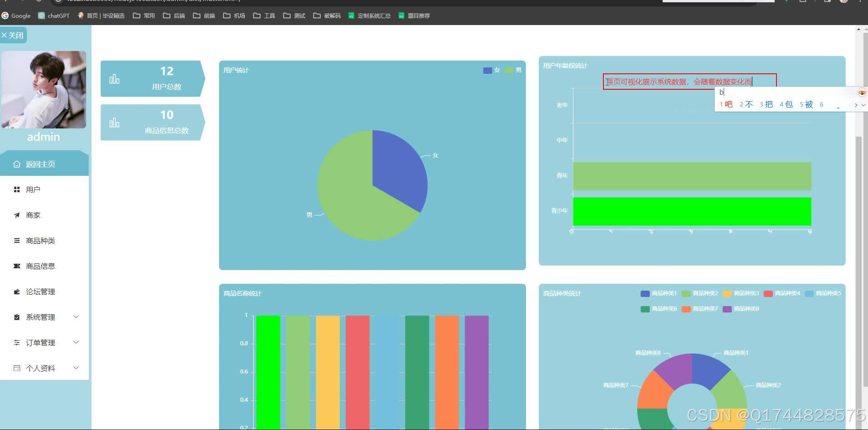Toggle 商品种类4 legend swatch
Viewport: 868px width, 430px height.
click(x=768, y=293)
